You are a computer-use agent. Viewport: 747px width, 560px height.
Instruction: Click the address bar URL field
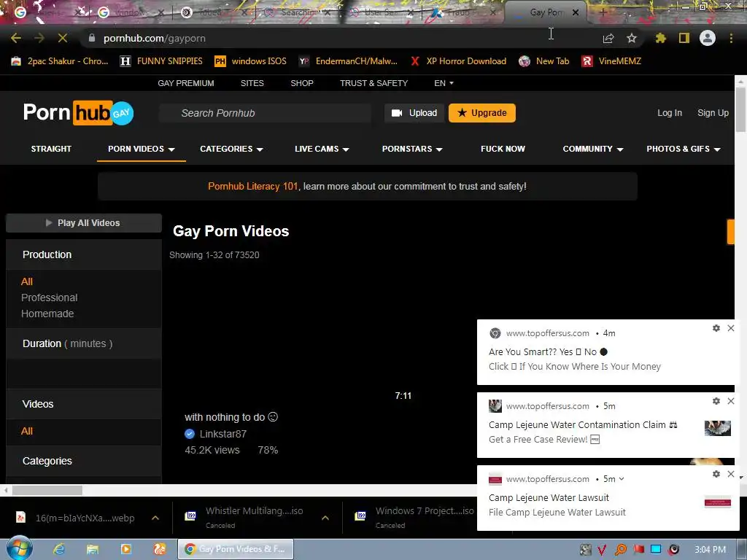point(333,38)
